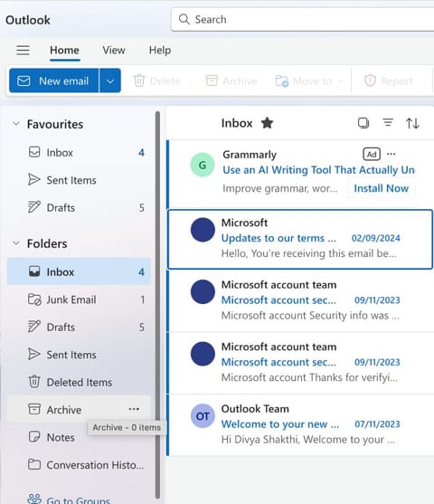
Task: Compose a New email
Action: [x=54, y=81]
